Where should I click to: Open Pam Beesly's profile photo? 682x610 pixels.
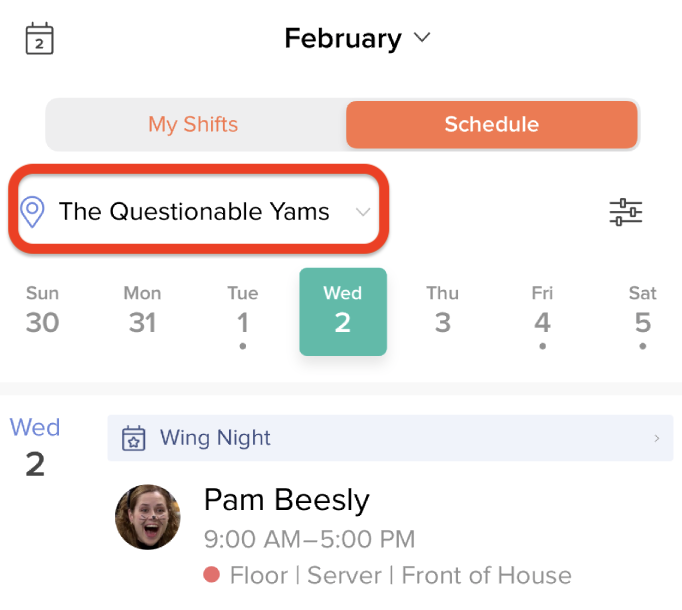[x=148, y=517]
